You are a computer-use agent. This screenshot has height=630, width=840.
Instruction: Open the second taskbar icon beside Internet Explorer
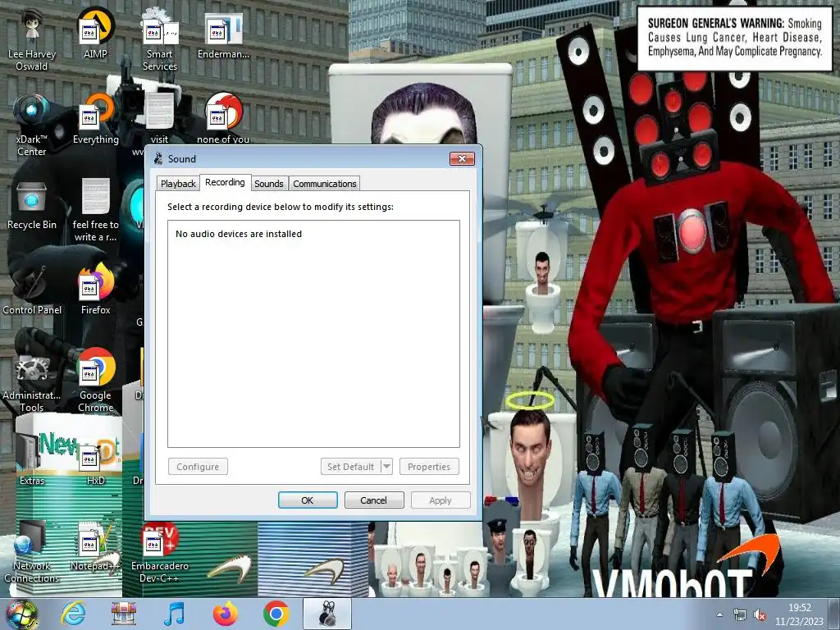point(124,614)
